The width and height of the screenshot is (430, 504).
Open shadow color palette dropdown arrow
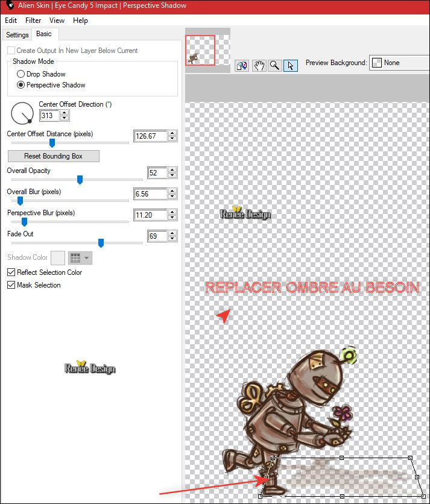point(86,258)
